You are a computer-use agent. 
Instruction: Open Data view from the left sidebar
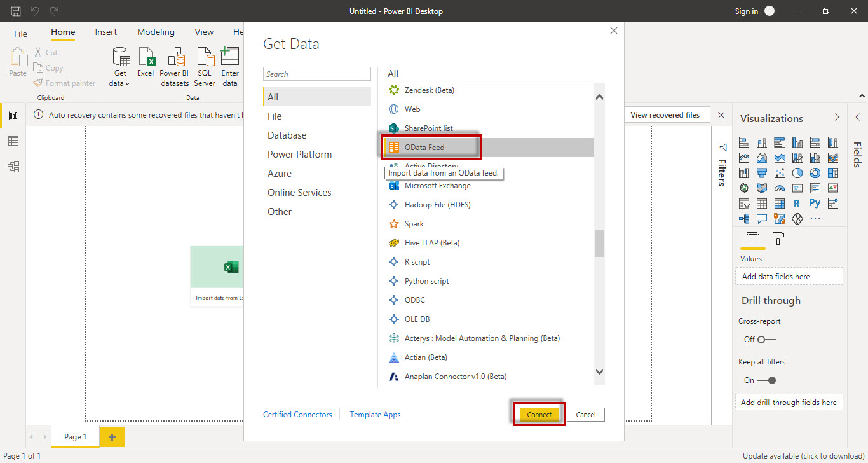pos(13,141)
